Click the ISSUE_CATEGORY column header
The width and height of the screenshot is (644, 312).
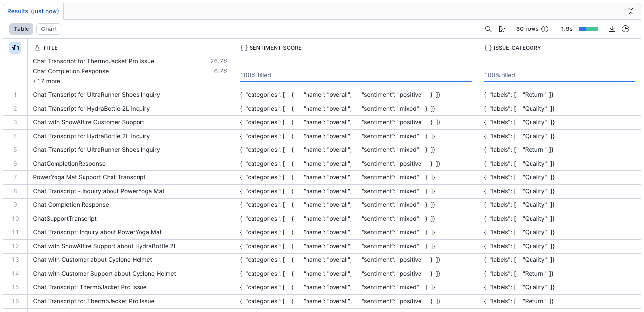[x=517, y=48]
